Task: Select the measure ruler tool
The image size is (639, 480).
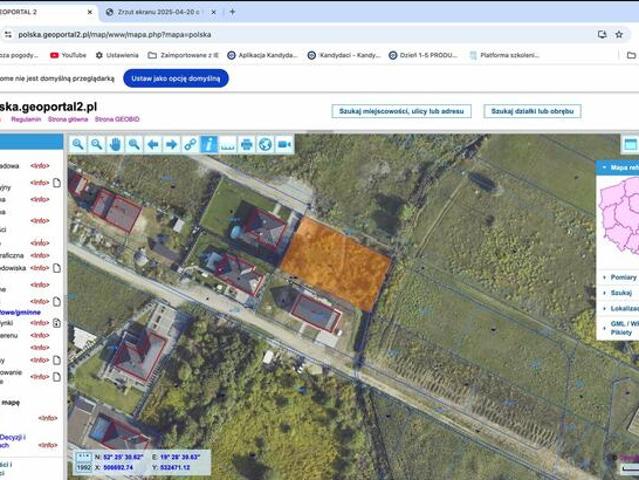Action: tap(227, 144)
